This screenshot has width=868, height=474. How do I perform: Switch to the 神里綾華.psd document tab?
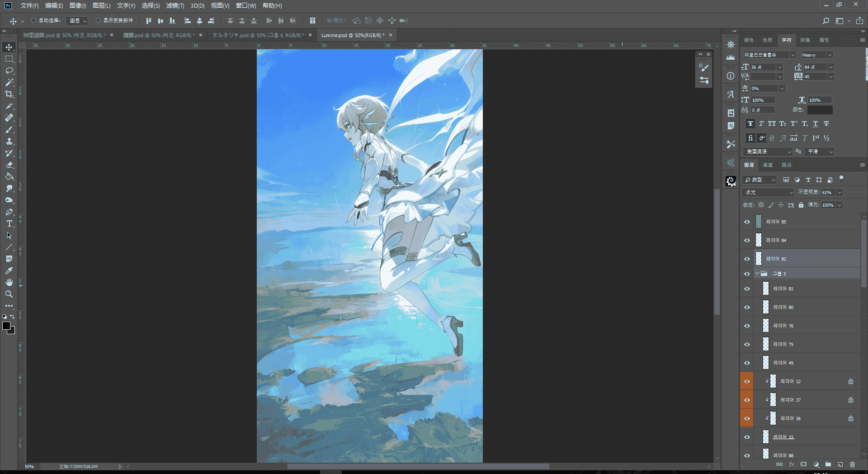click(64, 35)
